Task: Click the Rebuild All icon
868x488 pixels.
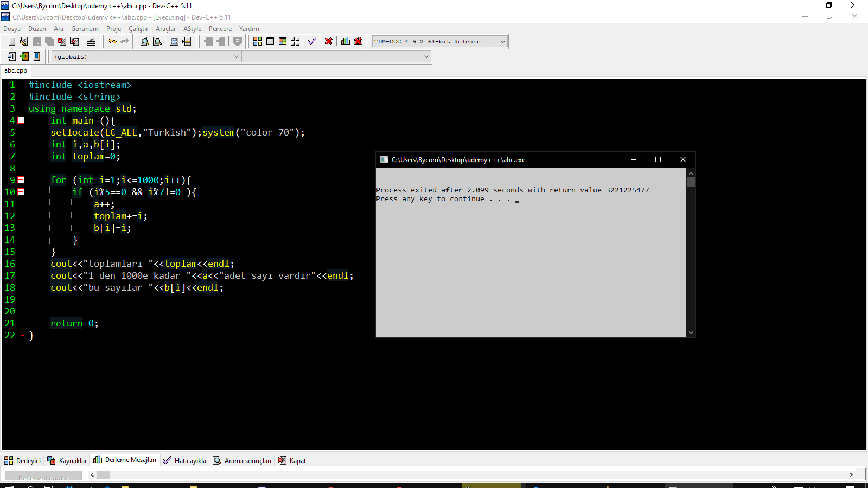Action: (x=295, y=41)
